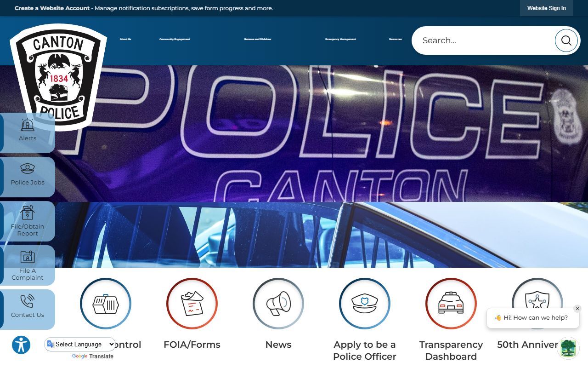588x368 pixels.
Task: Click the News text link
Action: coord(278,345)
